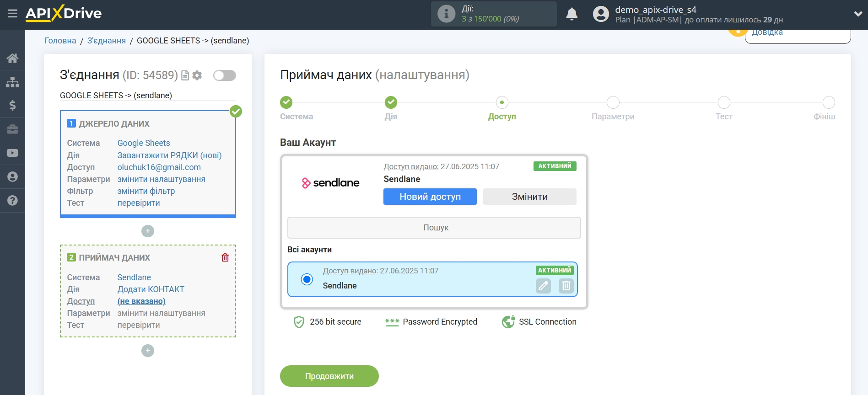Click the SSL Connection globe icon
This screenshot has height=395, width=868.
click(508, 322)
